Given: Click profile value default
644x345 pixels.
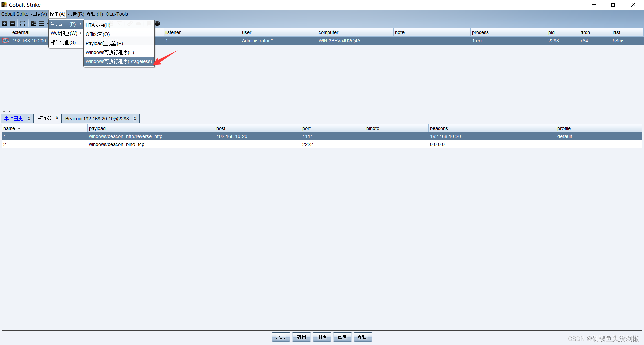Looking at the screenshot, I should point(565,136).
